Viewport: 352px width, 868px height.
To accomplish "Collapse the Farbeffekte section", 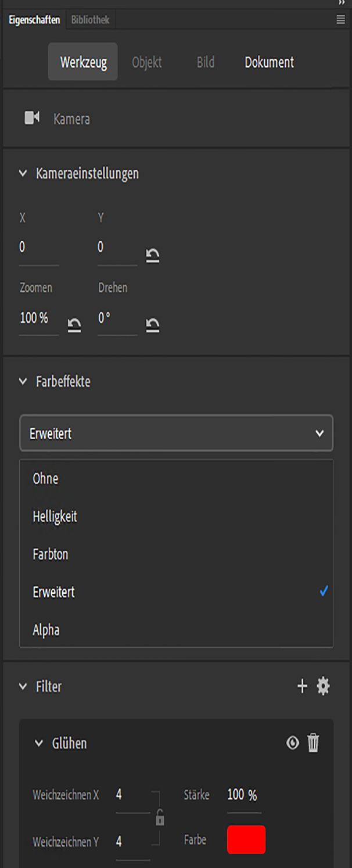I will pyautogui.click(x=22, y=382).
